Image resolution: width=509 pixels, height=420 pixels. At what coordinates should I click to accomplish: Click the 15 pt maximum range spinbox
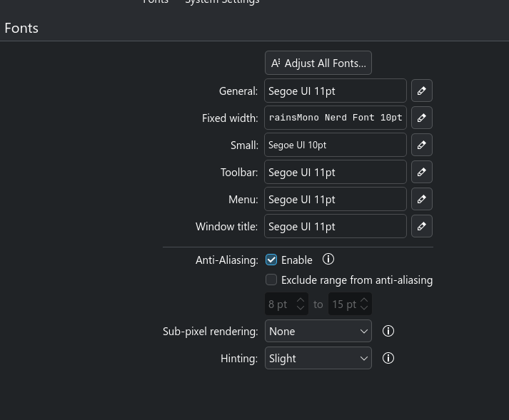350,304
